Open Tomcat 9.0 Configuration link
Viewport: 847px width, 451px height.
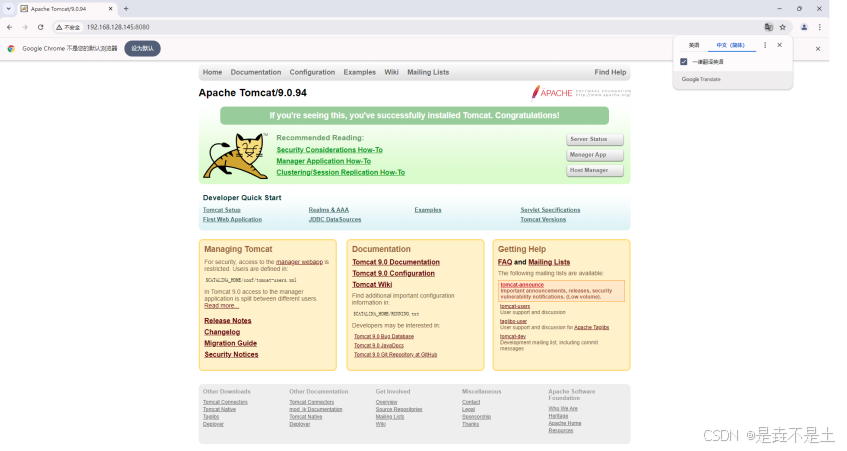click(393, 274)
